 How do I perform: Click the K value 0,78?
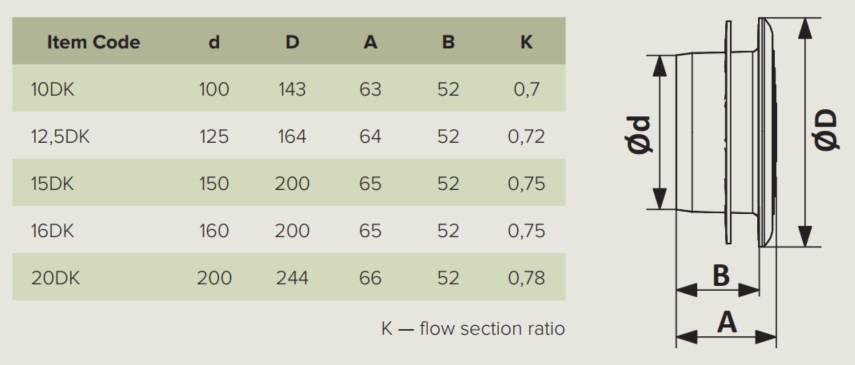click(526, 278)
